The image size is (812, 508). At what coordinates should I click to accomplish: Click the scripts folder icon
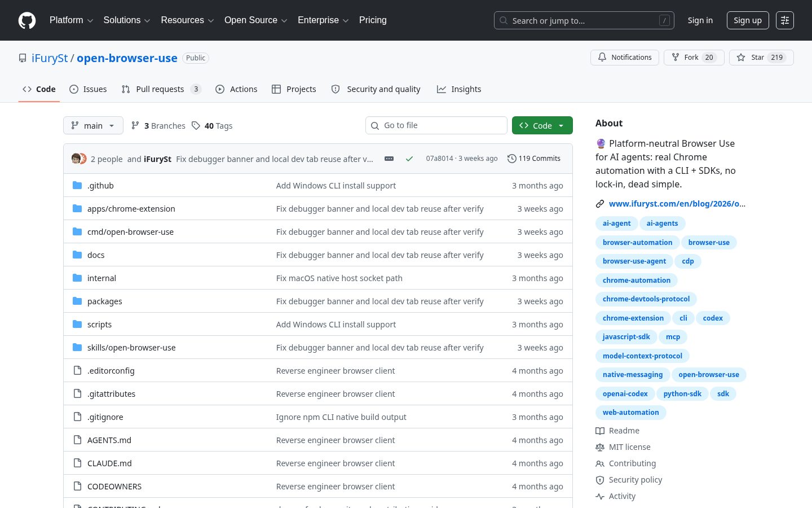[x=77, y=324]
